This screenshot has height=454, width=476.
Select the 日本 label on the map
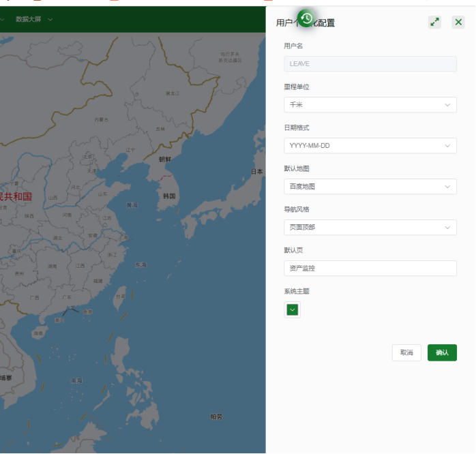[x=257, y=172]
